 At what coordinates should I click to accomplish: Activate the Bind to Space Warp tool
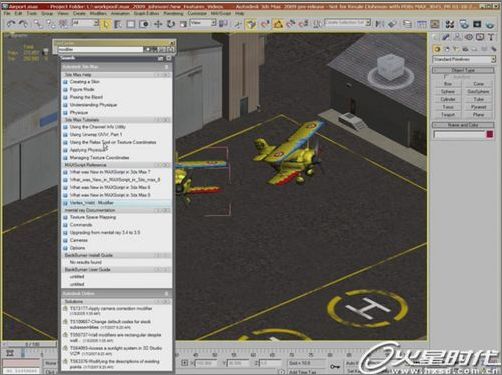pos(63,24)
